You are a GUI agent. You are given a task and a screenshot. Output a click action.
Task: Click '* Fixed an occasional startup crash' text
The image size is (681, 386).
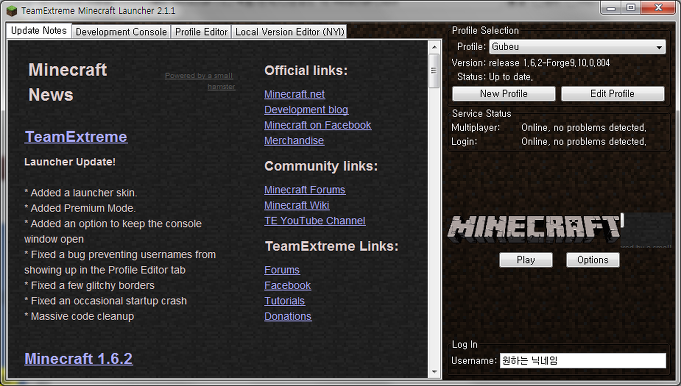106,301
